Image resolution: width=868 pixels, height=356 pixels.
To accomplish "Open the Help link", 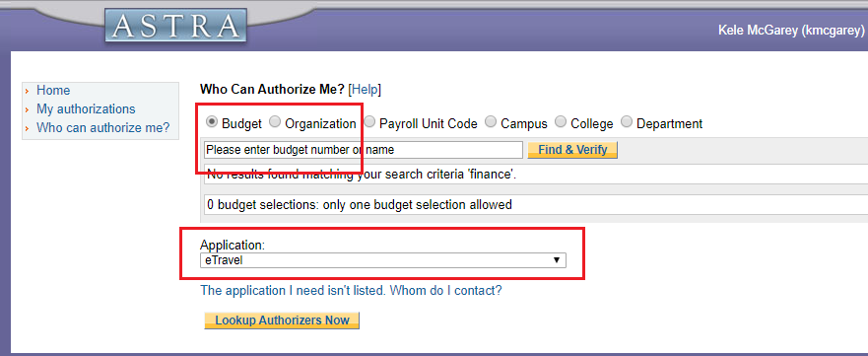I will pyautogui.click(x=365, y=89).
